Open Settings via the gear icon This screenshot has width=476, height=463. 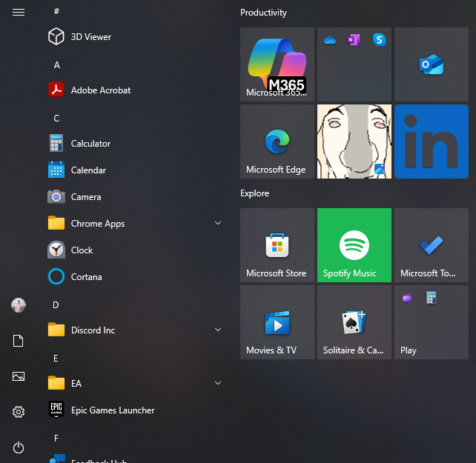coord(19,412)
